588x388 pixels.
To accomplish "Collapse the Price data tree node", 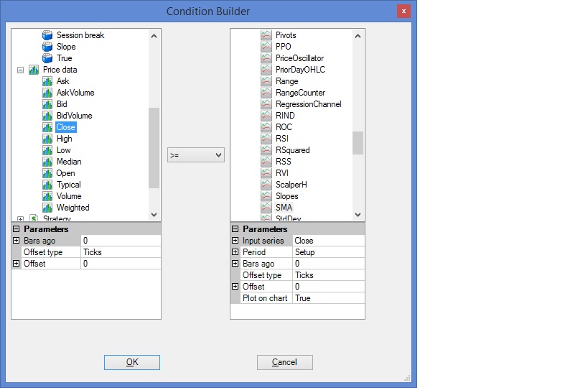I will 20,70.
